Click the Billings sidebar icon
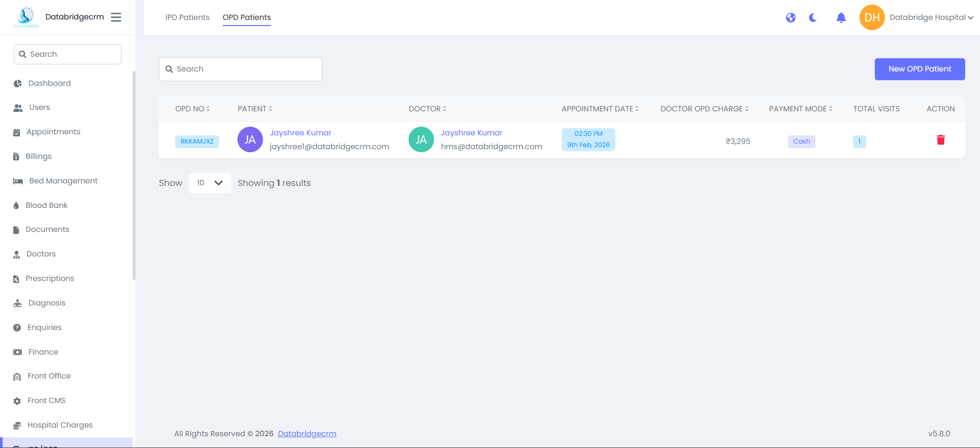The height and width of the screenshot is (448, 980). 16,157
